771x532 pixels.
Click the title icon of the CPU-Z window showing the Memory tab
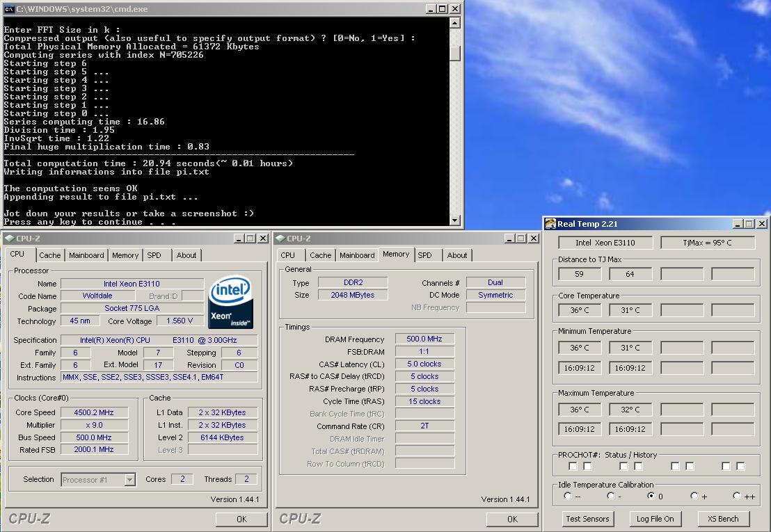click(280, 239)
